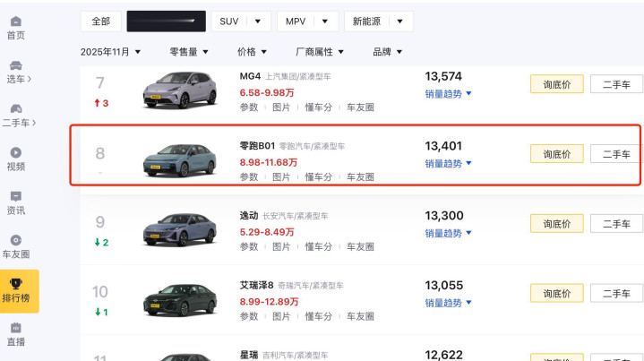Open the 零售量 sort dropdown
Screen dimensions: 644x361
[194, 52]
